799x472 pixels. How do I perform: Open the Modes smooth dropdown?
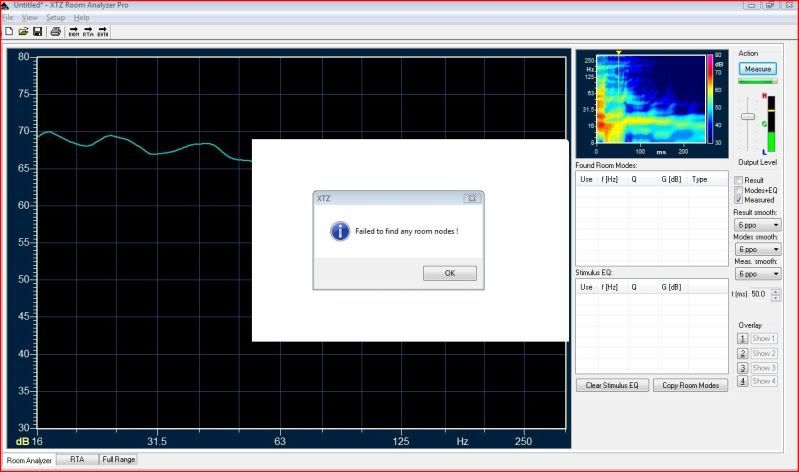coord(757,249)
